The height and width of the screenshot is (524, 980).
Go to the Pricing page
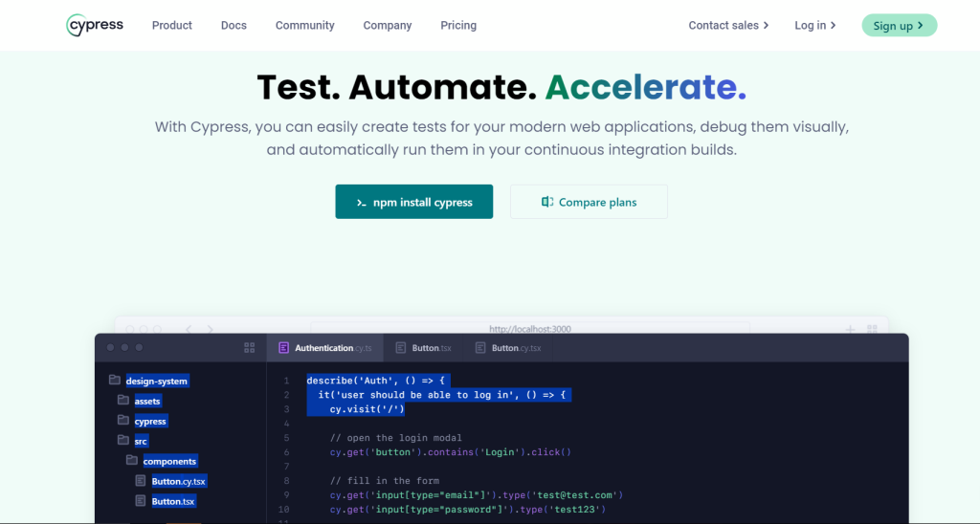point(458,26)
